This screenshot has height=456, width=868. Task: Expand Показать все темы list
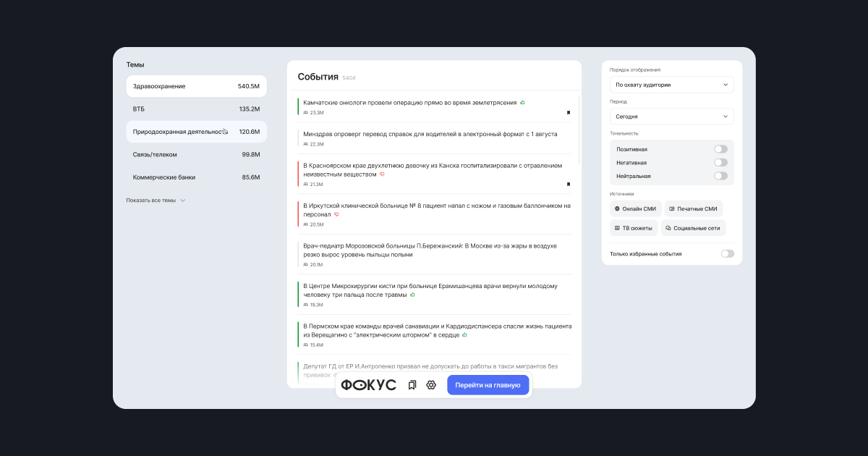point(156,200)
